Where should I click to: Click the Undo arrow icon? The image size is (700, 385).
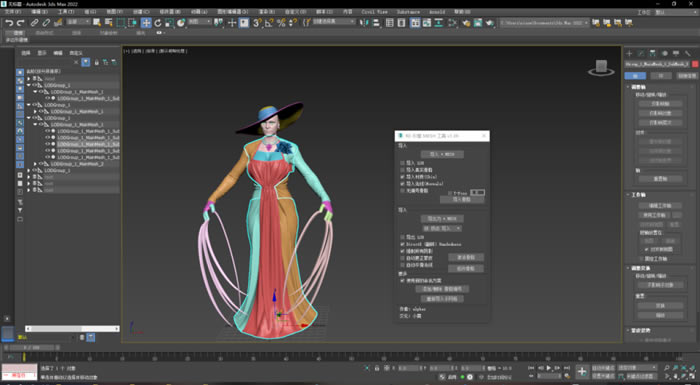click(9, 23)
